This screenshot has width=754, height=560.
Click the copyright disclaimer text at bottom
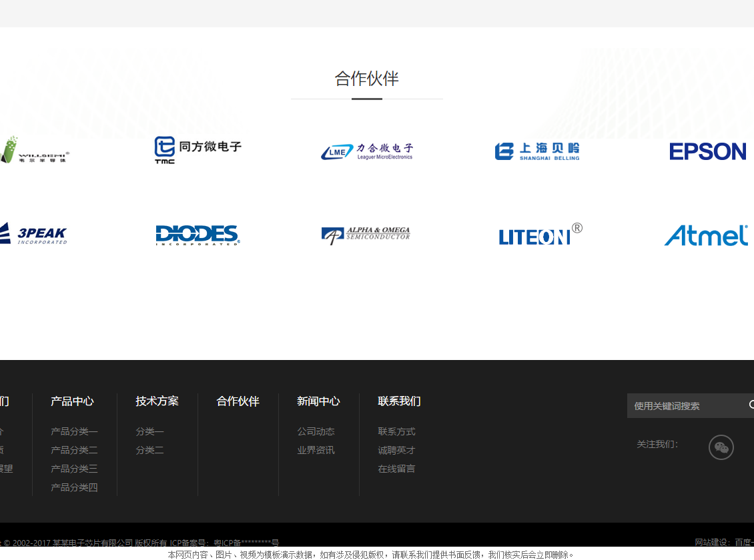coord(370,555)
